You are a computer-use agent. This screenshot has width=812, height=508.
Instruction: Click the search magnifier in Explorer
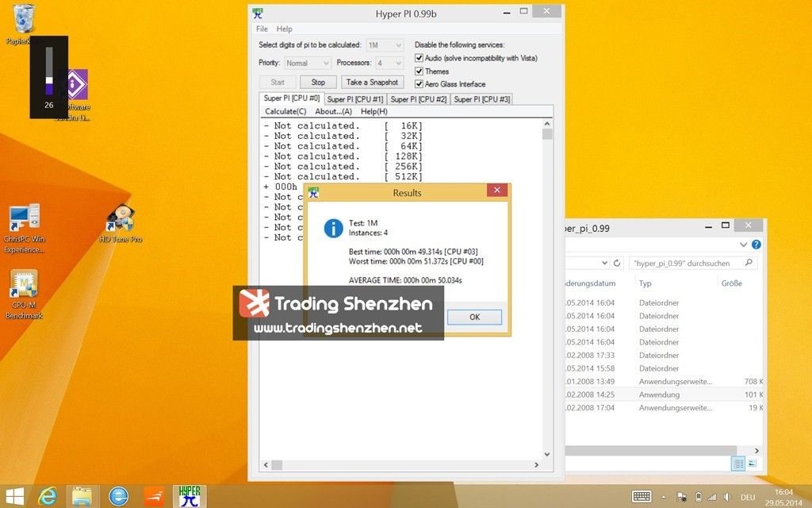pyautogui.click(x=749, y=263)
